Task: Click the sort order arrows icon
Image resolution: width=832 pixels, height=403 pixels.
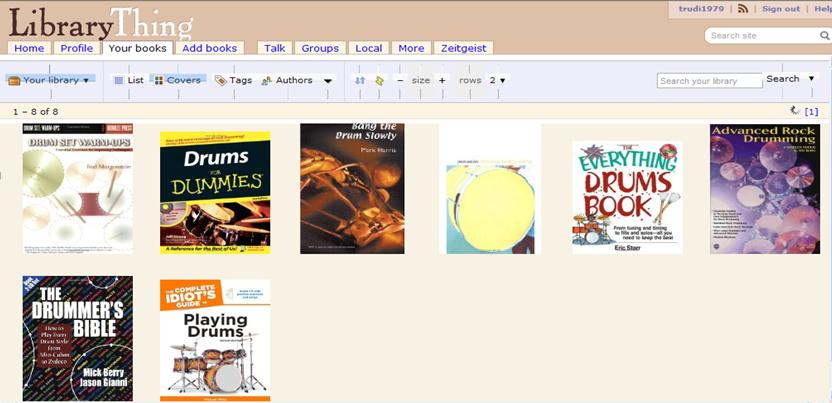Action: point(360,81)
